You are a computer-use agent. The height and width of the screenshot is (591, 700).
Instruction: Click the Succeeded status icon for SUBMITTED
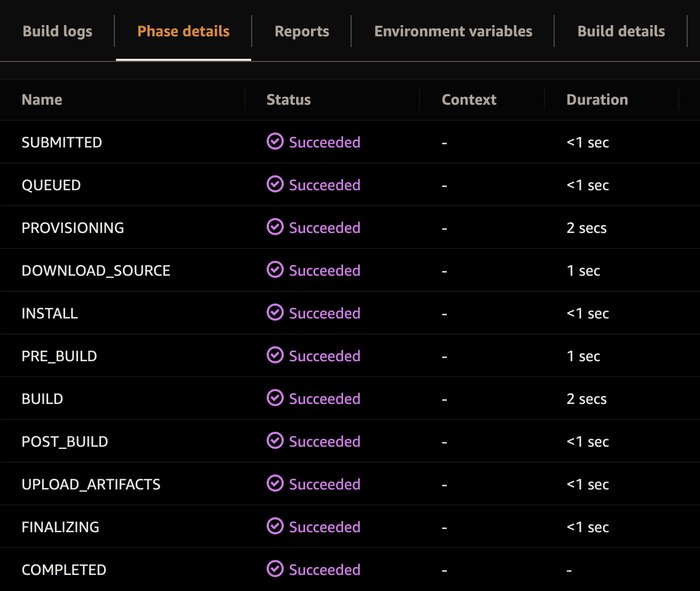[x=274, y=142]
